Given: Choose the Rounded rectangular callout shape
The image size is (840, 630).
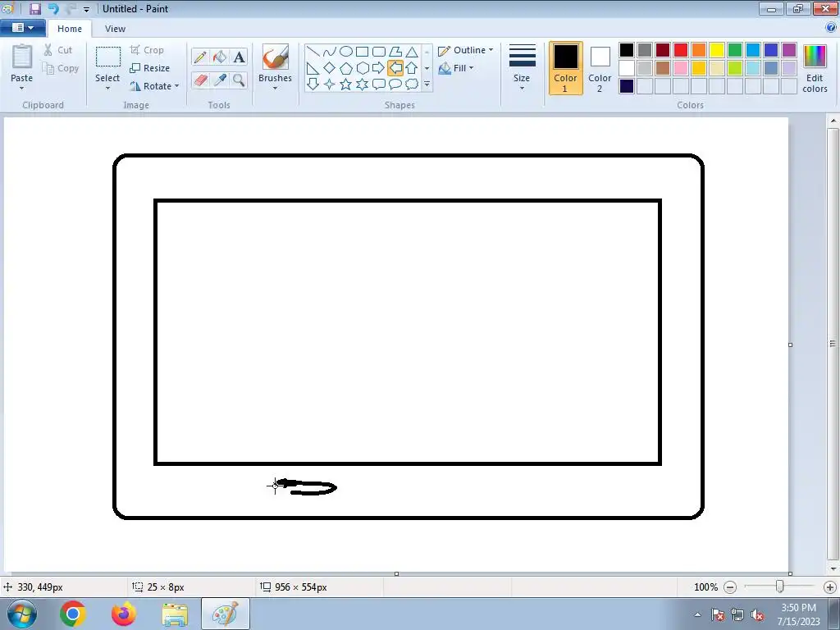Looking at the screenshot, I should [x=379, y=84].
